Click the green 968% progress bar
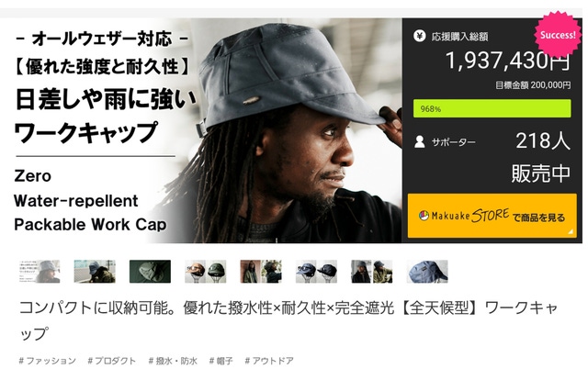The width and height of the screenshot is (588, 380). (492, 108)
